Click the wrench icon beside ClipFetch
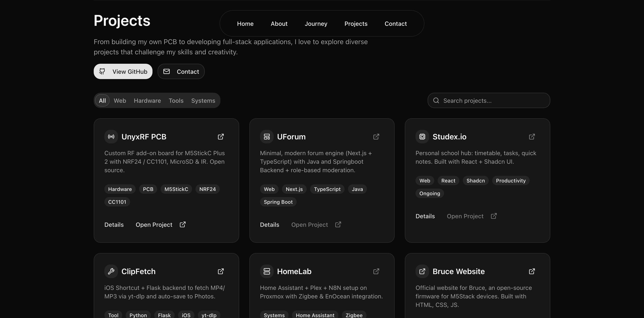The image size is (644, 318). pos(111,271)
